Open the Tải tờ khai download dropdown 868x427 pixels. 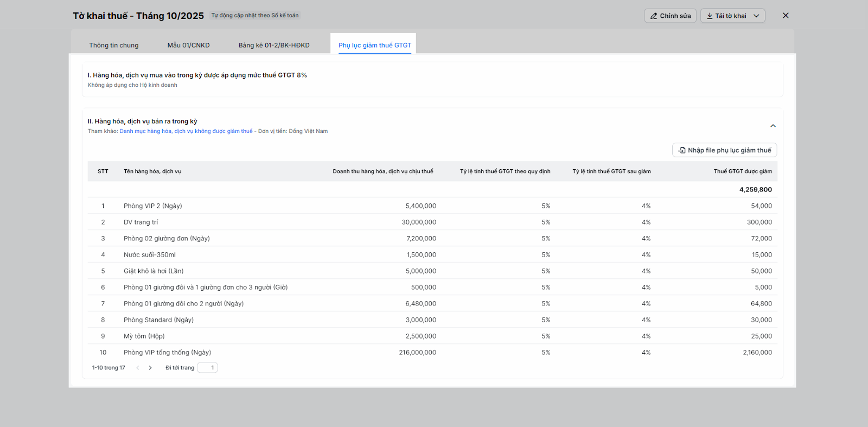[732, 16]
